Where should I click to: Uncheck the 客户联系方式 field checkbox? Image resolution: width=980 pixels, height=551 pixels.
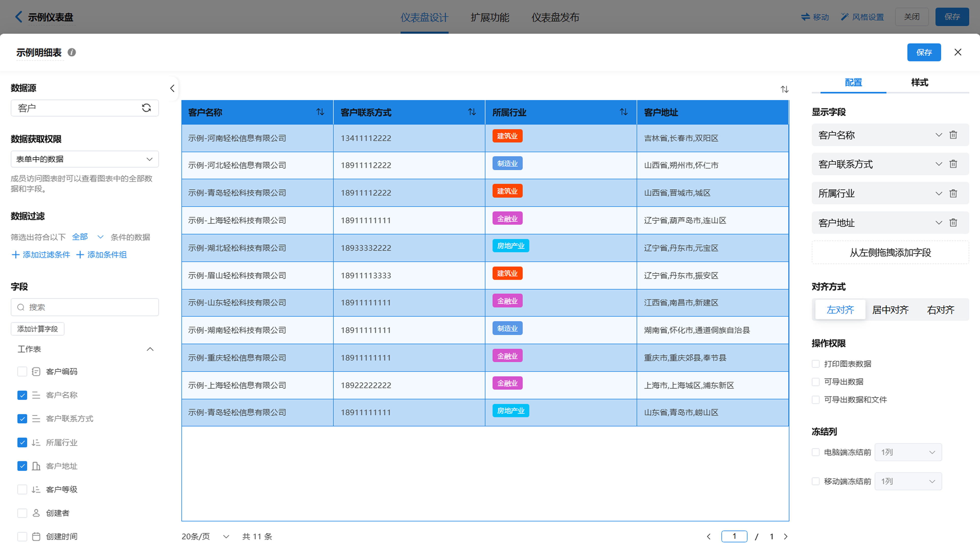pyautogui.click(x=22, y=419)
